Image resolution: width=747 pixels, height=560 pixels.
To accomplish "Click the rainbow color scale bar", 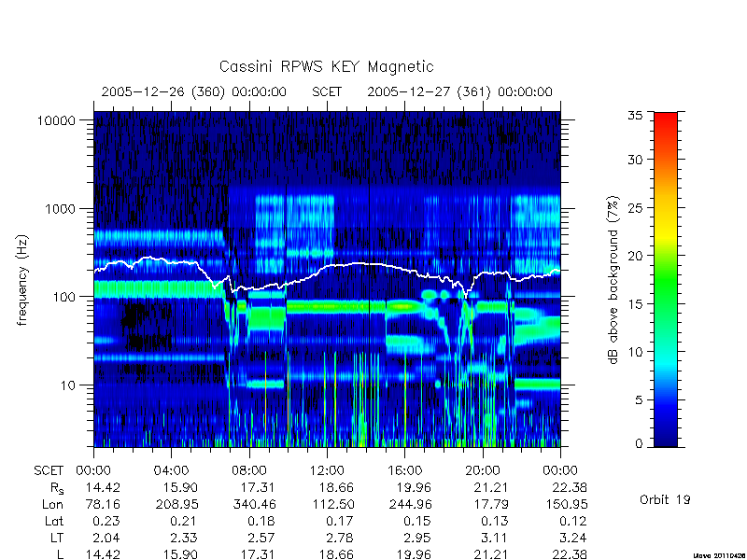I will pos(666,279).
